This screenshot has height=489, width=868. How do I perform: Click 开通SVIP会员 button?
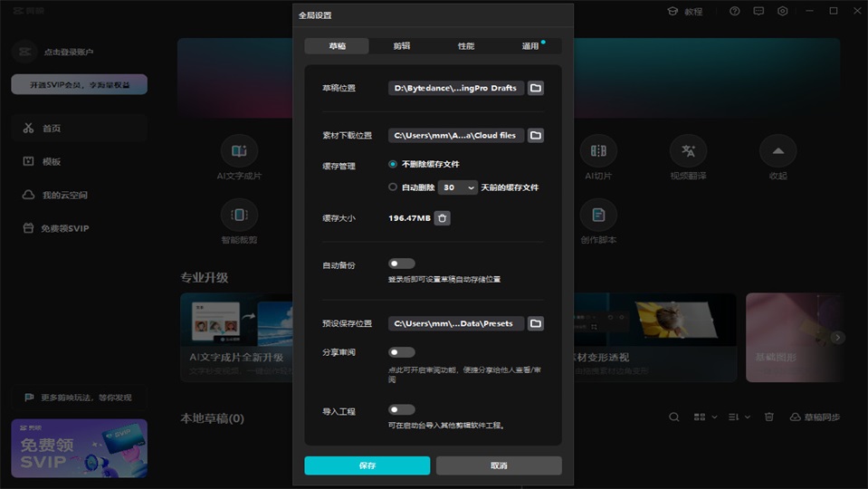(79, 85)
